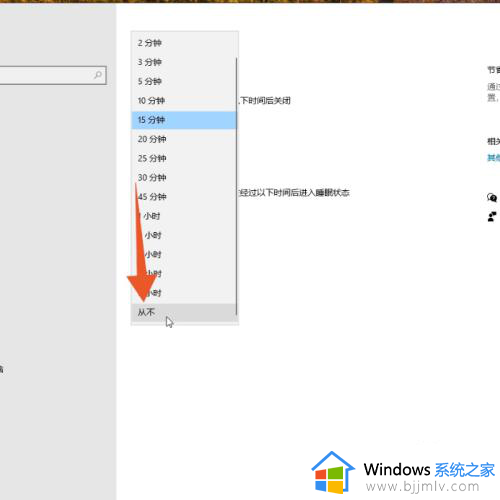This screenshot has height=500, width=500.
Task: Pick the highlighted 15 分钟 option
Action: tap(184, 120)
